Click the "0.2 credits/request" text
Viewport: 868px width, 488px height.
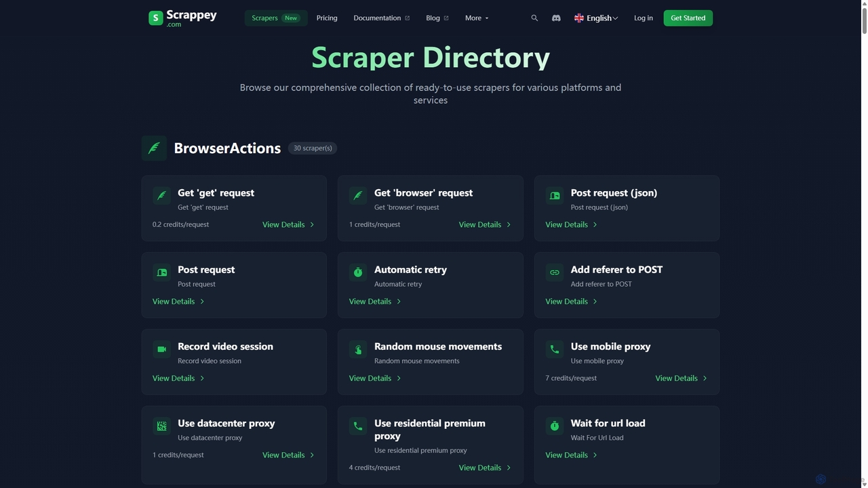pyautogui.click(x=180, y=224)
